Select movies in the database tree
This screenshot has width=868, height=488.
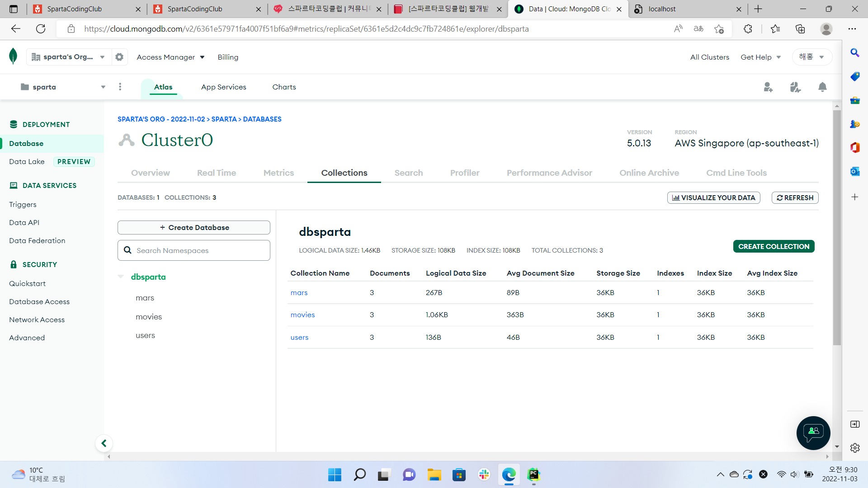(149, 317)
